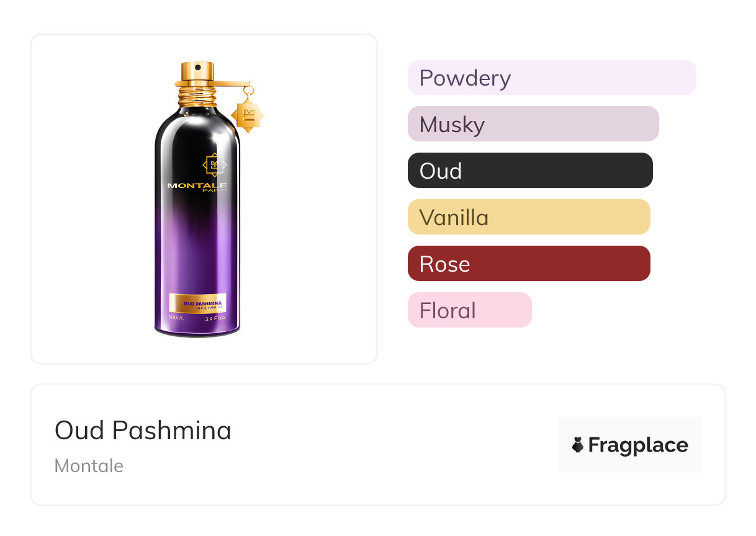Click the MONTALE Paris text on bottle
Screen dimensions: 756x536
(197, 186)
